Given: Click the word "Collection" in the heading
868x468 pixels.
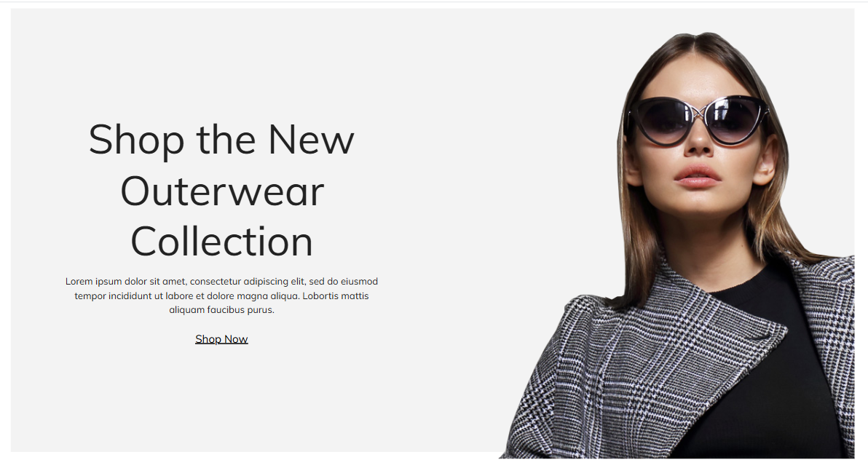Looking at the screenshot, I should pos(221,242).
